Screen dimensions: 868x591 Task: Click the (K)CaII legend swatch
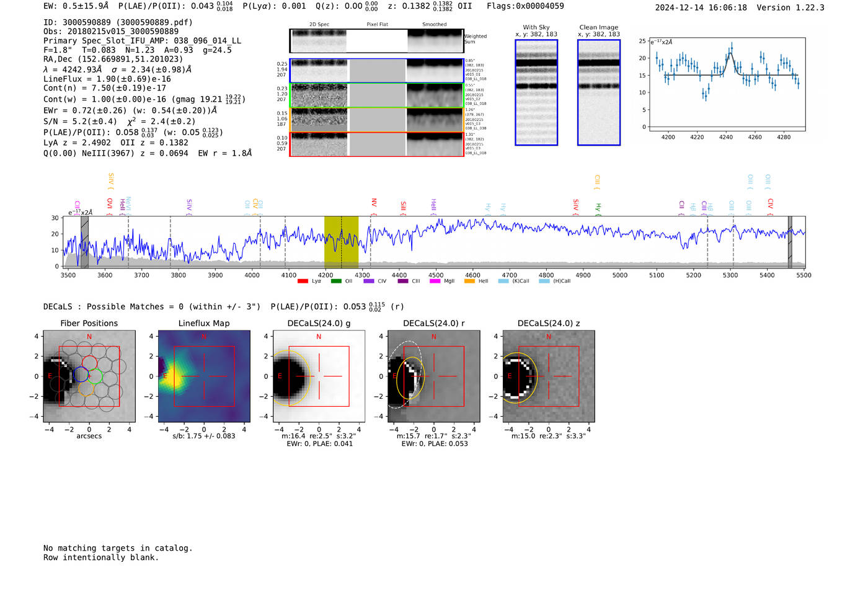pyautogui.click(x=503, y=281)
